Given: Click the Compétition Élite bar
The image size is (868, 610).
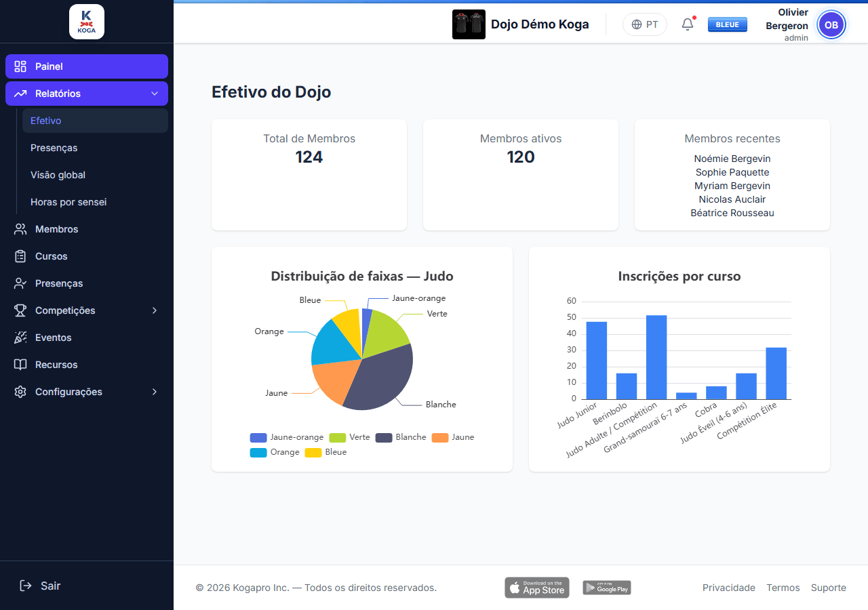Looking at the screenshot, I should point(776,373).
